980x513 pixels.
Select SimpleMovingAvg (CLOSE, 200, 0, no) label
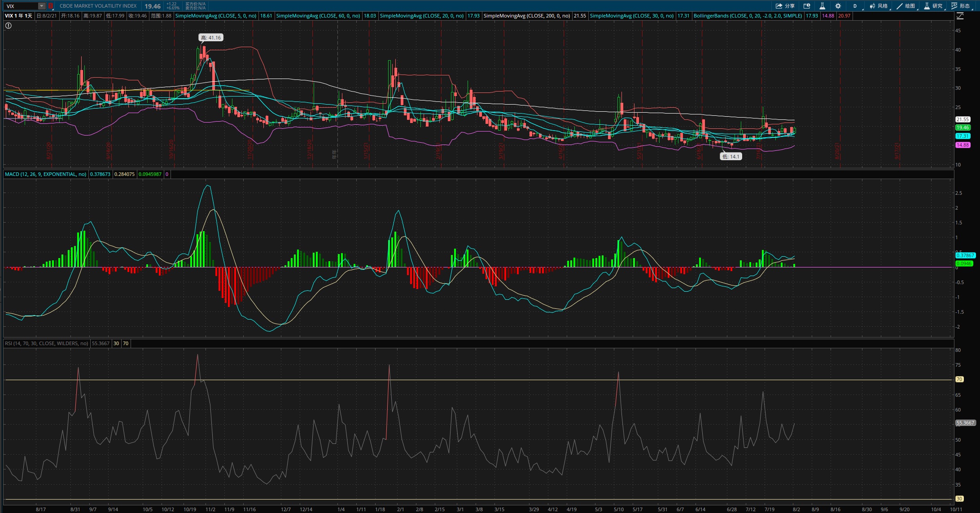(x=526, y=16)
